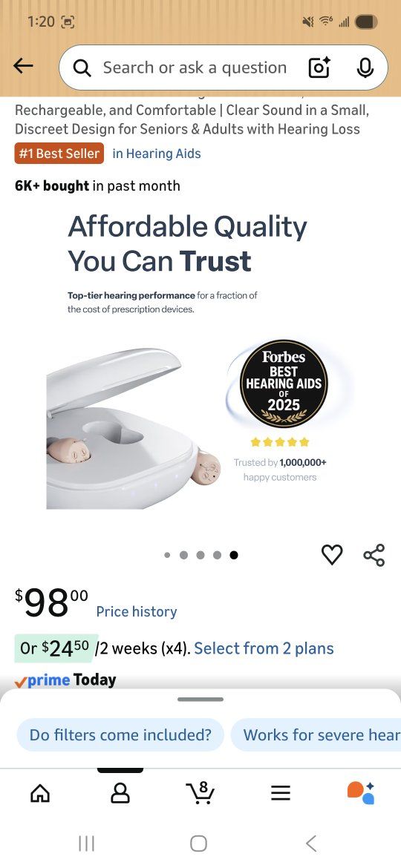401x868 pixels.
Task: Tap Works for severe hearing question chip
Action: click(316, 734)
